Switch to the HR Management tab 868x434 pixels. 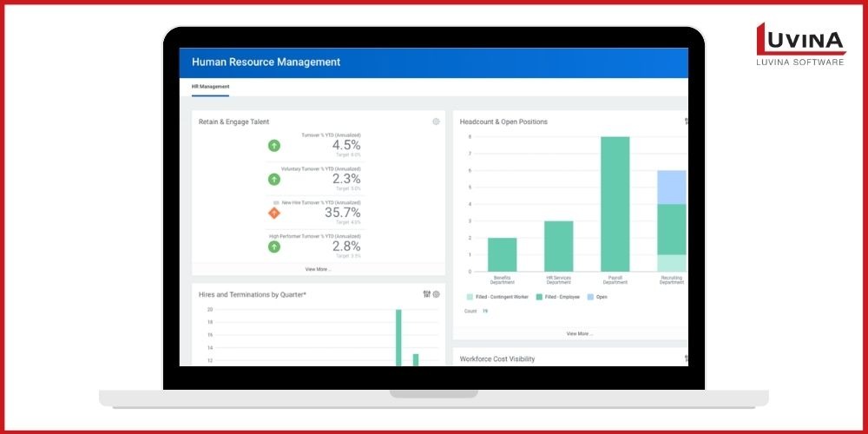210,87
